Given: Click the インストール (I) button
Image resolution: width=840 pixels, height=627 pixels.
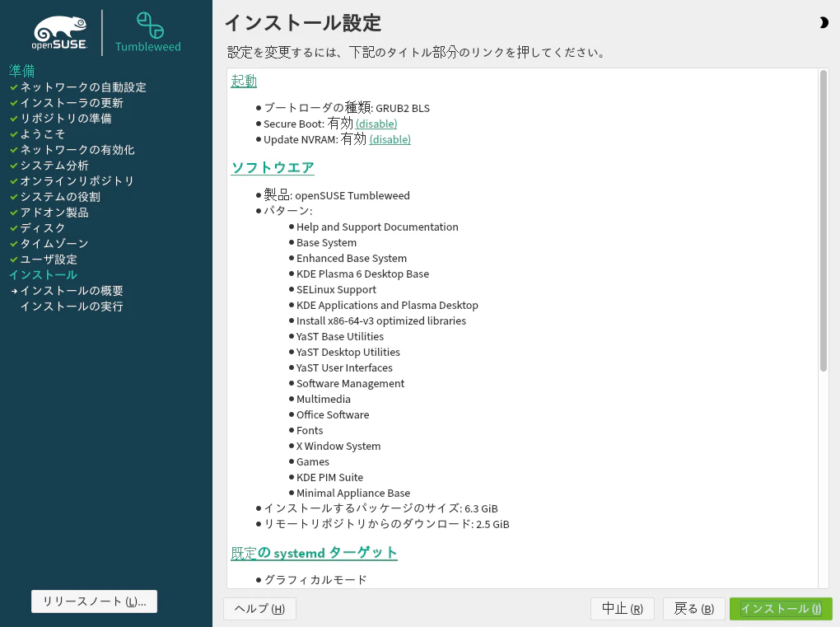Looking at the screenshot, I should [x=781, y=609].
